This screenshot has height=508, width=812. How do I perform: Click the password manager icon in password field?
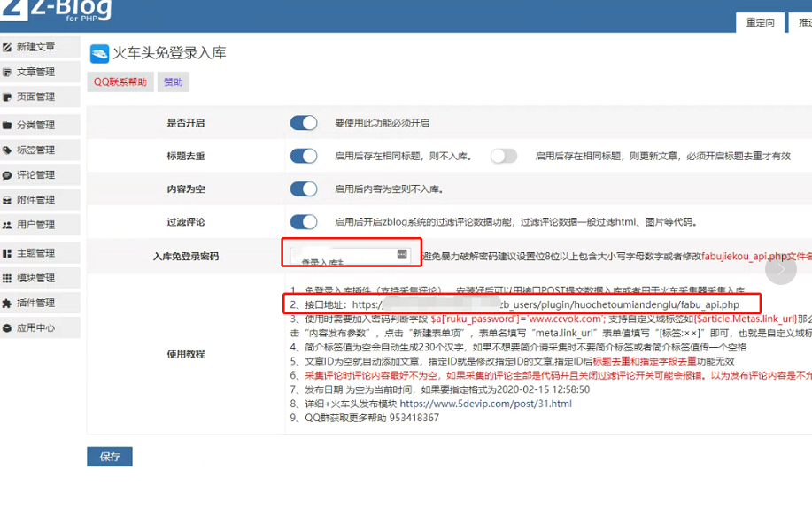point(402,254)
